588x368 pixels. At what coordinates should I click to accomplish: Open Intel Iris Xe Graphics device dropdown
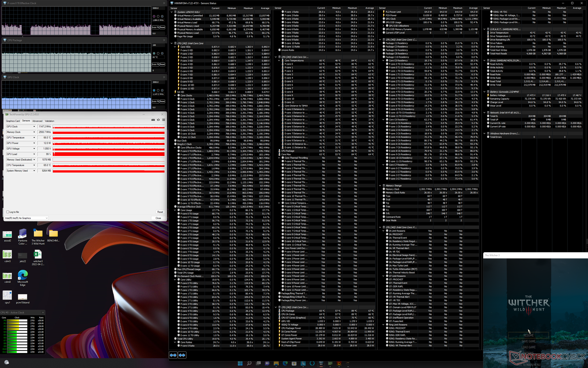tap(47, 218)
